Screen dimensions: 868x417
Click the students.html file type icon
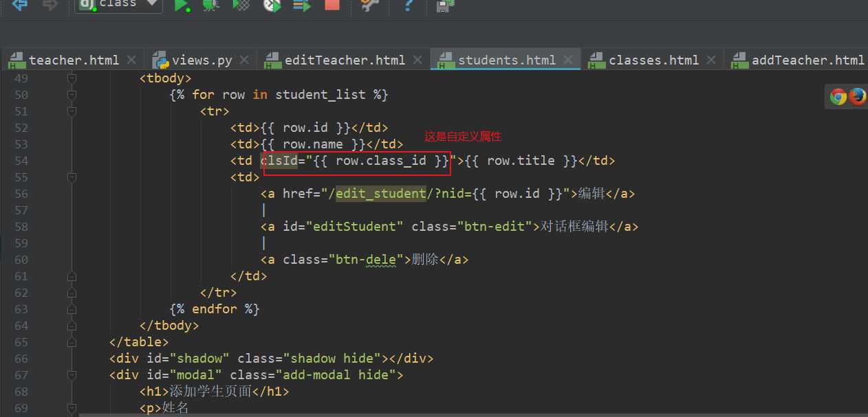click(x=446, y=60)
